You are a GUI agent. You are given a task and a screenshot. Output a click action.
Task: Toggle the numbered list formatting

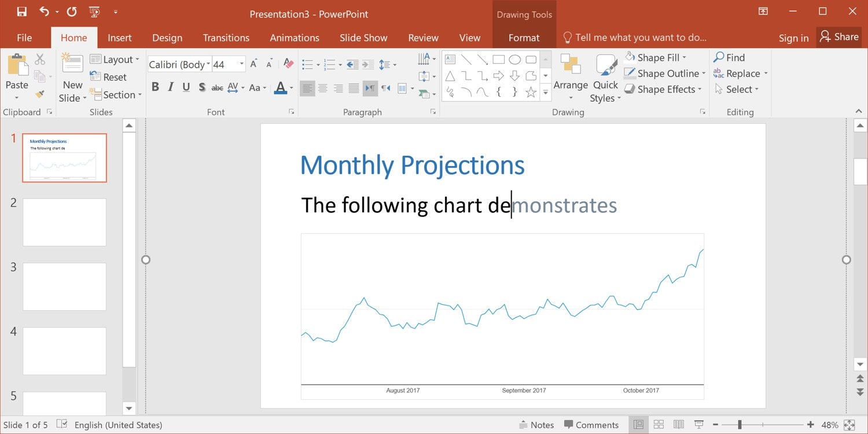pos(328,64)
